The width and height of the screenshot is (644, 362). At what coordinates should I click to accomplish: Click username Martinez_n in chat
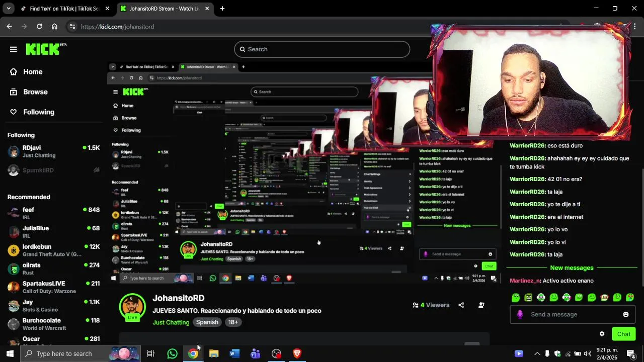point(525,281)
